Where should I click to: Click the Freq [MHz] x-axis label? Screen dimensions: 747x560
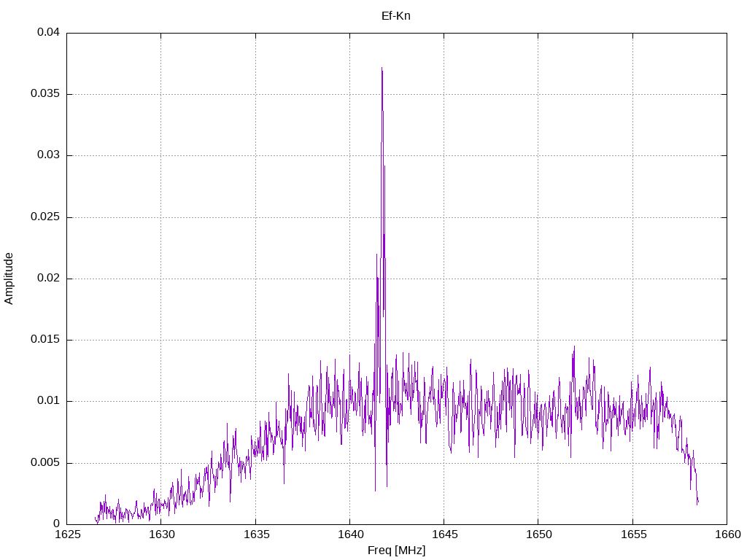[x=396, y=551]
